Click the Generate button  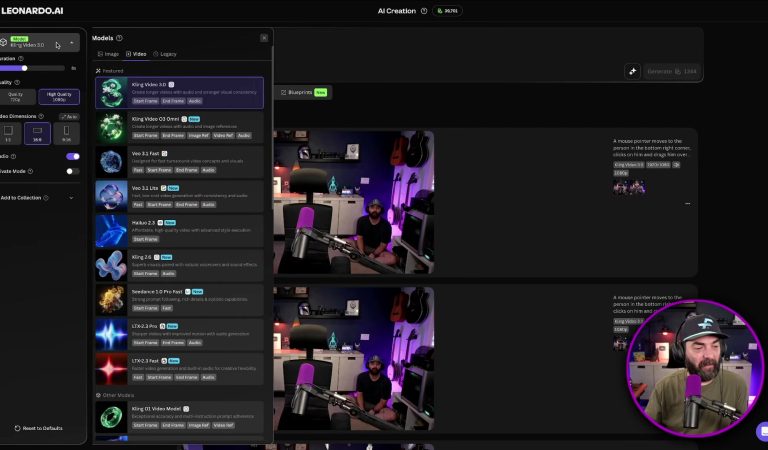coord(672,71)
